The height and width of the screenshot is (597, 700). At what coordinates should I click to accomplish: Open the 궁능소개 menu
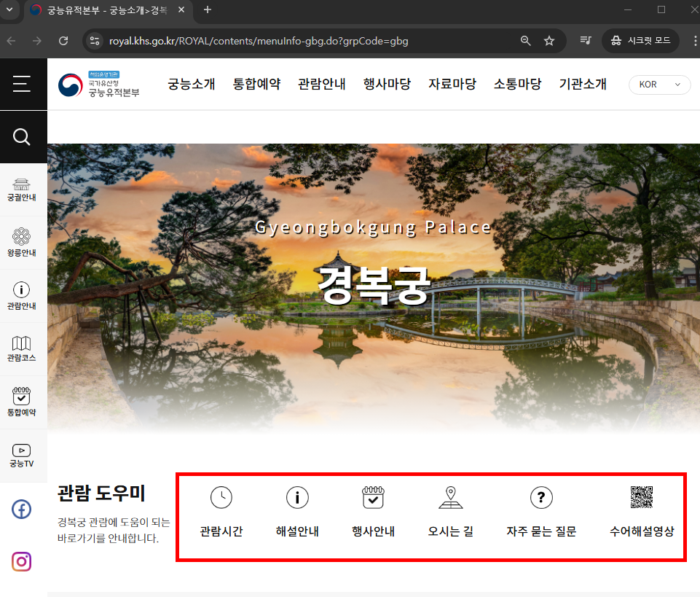click(192, 84)
